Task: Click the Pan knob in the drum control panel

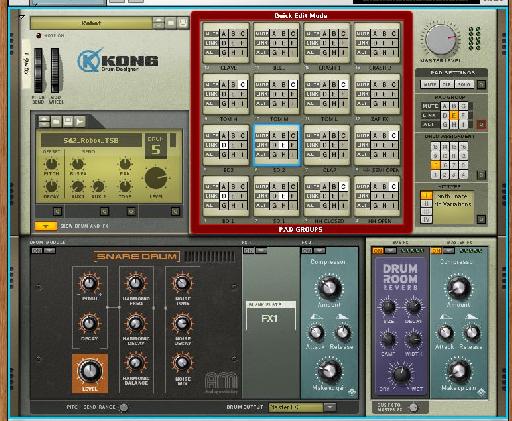Action: point(125,164)
